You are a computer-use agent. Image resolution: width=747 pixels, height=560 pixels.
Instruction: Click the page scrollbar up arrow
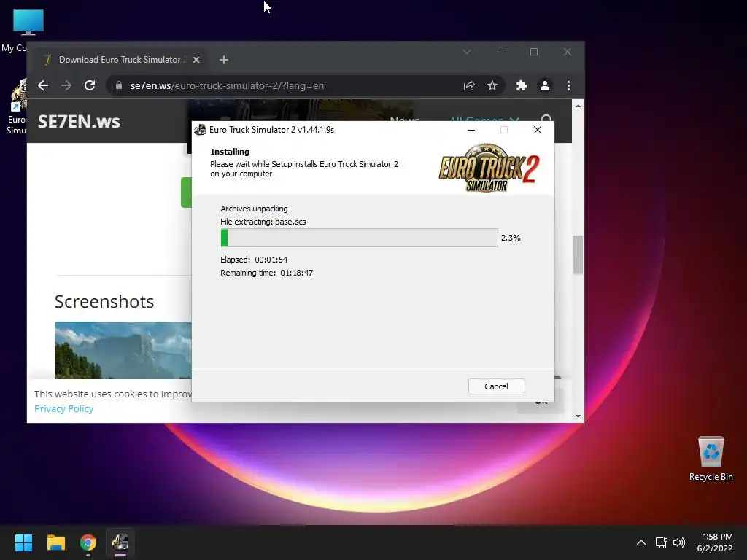(578, 106)
